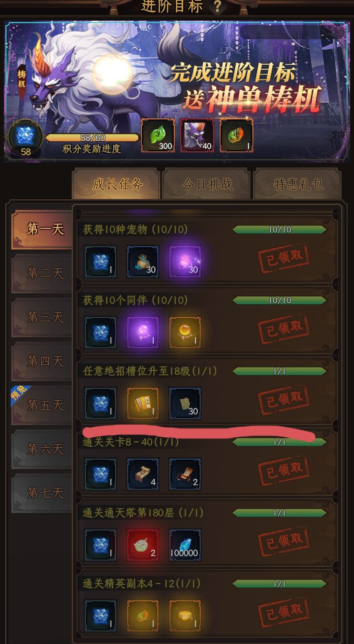The width and height of the screenshot is (354, 644).
Task: View the green jade reward worth 300
Action: pos(158,135)
